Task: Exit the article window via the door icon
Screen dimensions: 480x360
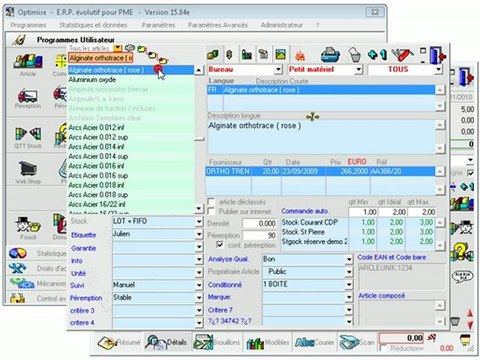Action: click(x=437, y=55)
